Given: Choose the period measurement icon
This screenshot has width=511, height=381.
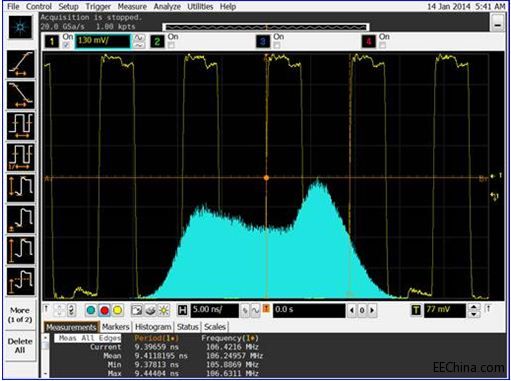Looking at the screenshot, I should coord(21,126).
